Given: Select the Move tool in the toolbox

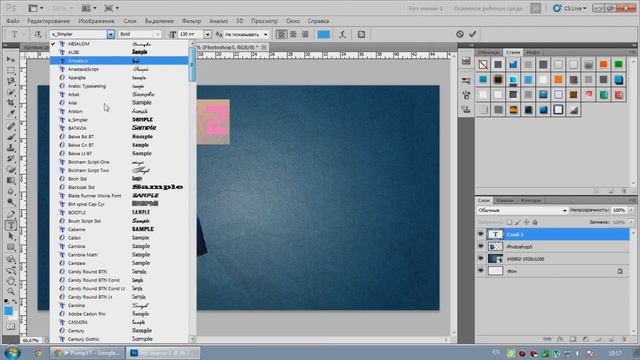Looking at the screenshot, I should tap(11, 60).
